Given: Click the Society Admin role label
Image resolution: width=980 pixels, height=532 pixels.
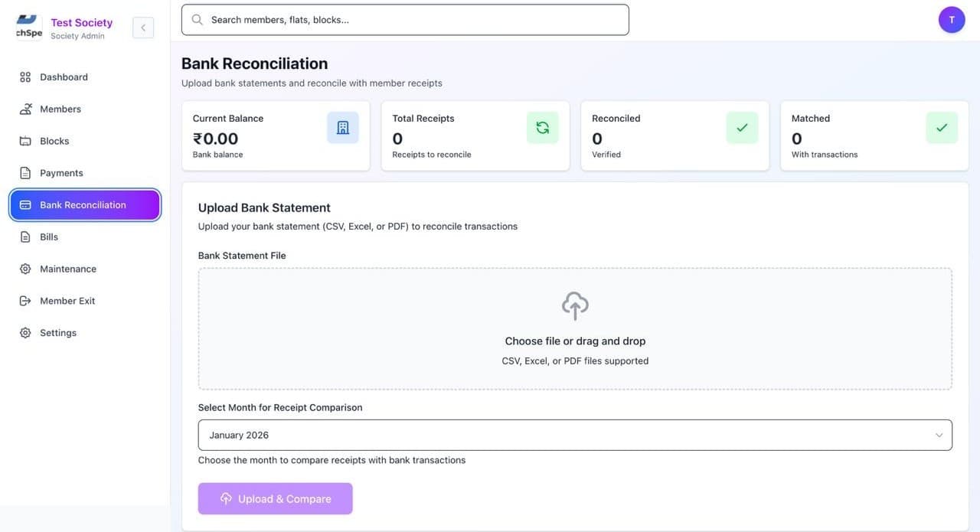Looking at the screenshot, I should click(78, 36).
